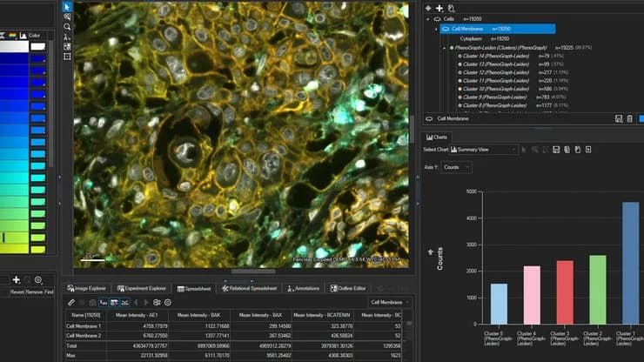Click the Revert button

pos(17,292)
